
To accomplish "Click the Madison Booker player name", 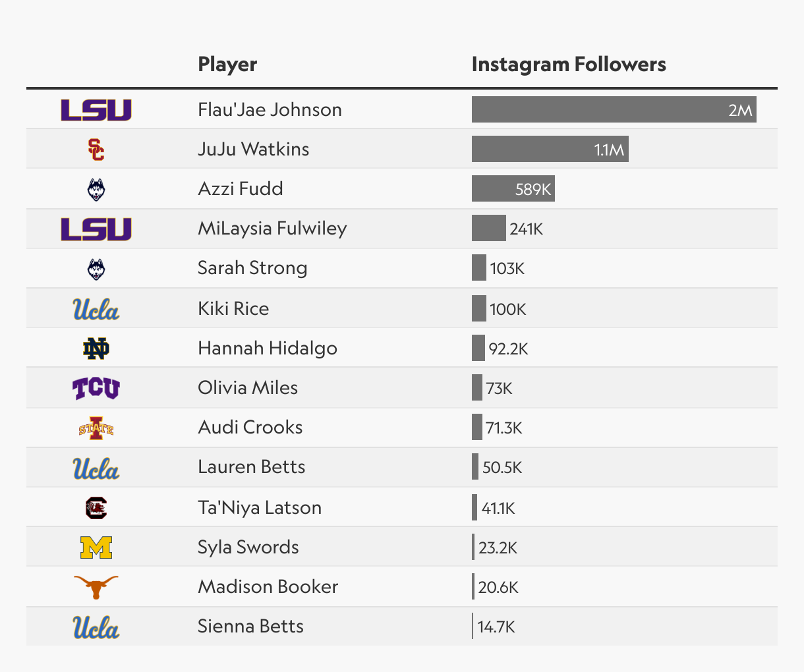I will [268, 587].
